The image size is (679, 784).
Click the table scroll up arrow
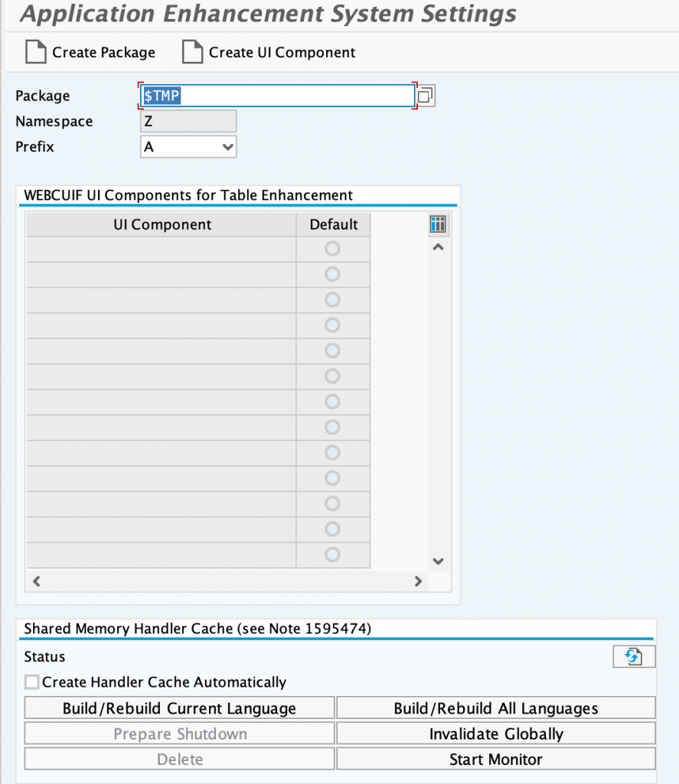coord(438,247)
